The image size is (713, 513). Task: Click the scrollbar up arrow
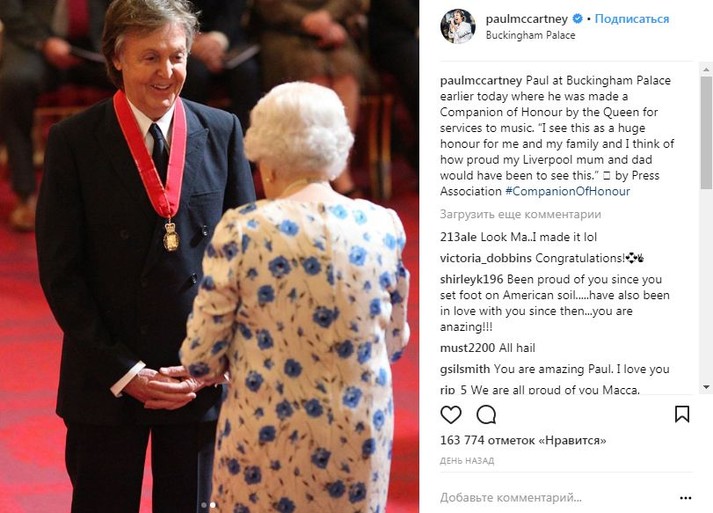(706, 70)
